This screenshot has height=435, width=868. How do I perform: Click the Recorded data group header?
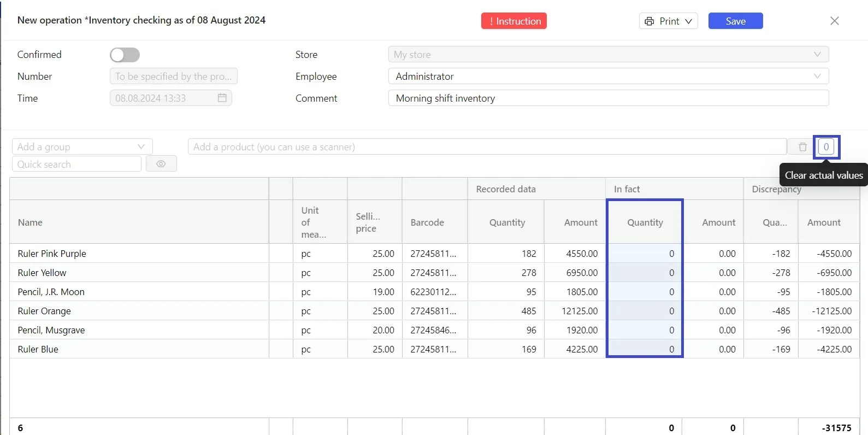pyautogui.click(x=506, y=189)
